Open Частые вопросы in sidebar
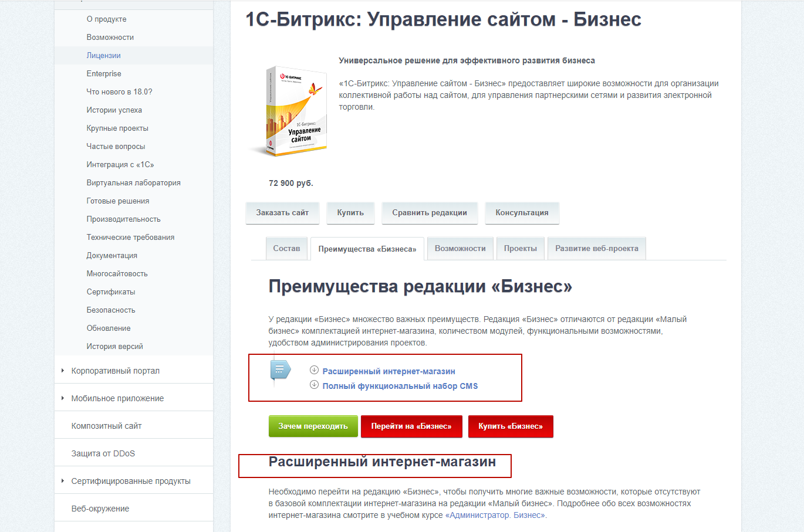 tap(116, 146)
